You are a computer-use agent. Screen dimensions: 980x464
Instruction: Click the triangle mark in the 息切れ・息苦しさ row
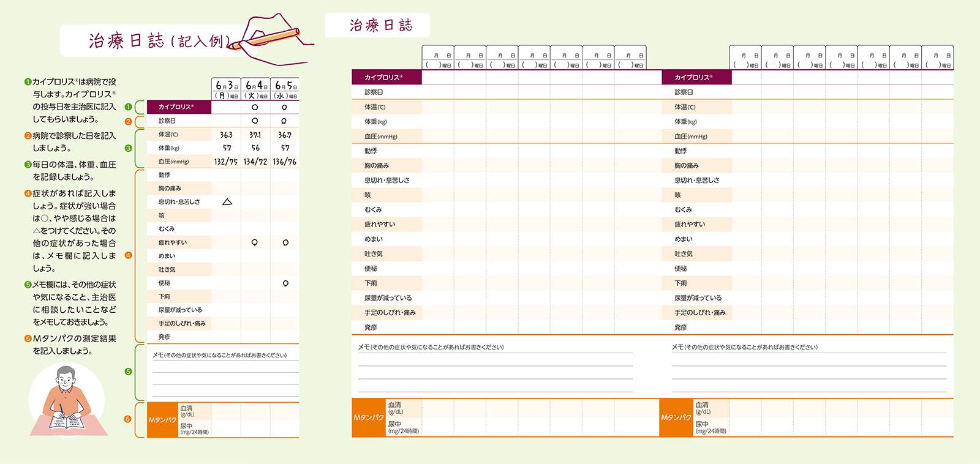pyautogui.click(x=227, y=201)
